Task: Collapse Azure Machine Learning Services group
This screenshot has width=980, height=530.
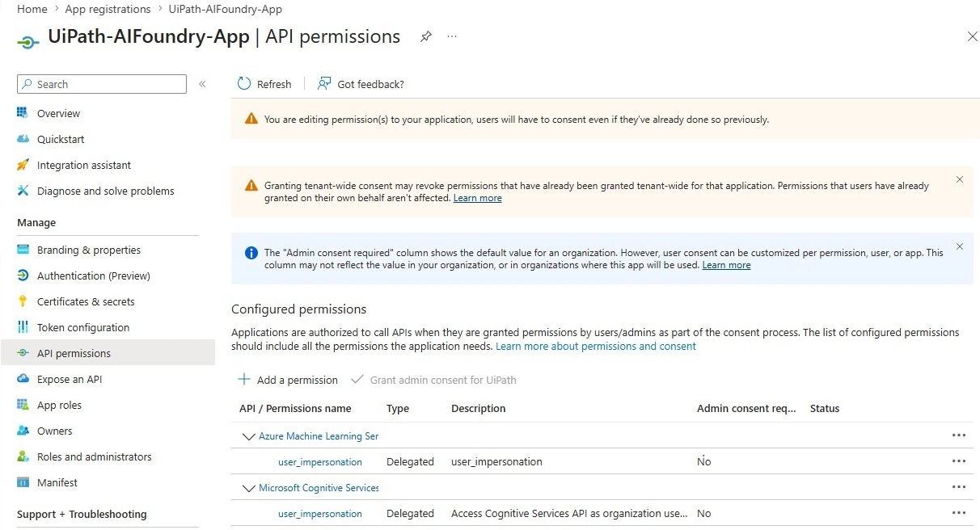Action: point(248,436)
